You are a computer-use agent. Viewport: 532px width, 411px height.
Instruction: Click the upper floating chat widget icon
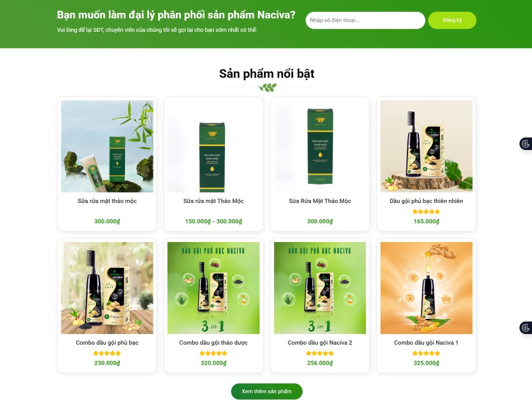click(x=525, y=144)
